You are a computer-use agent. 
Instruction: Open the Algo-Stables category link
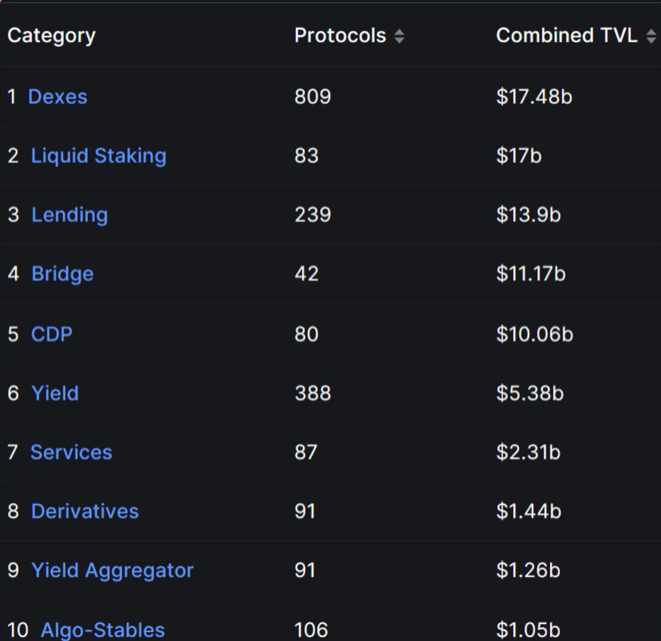(102, 630)
